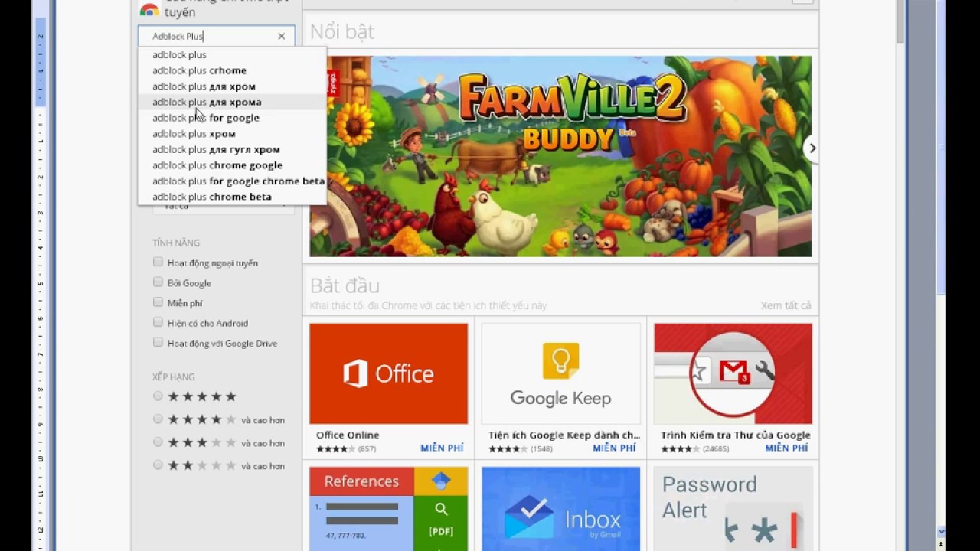Screen dimensions: 980x551
Task: Click MIỄN PHÍ button for Office Online
Action: pyautogui.click(x=442, y=448)
